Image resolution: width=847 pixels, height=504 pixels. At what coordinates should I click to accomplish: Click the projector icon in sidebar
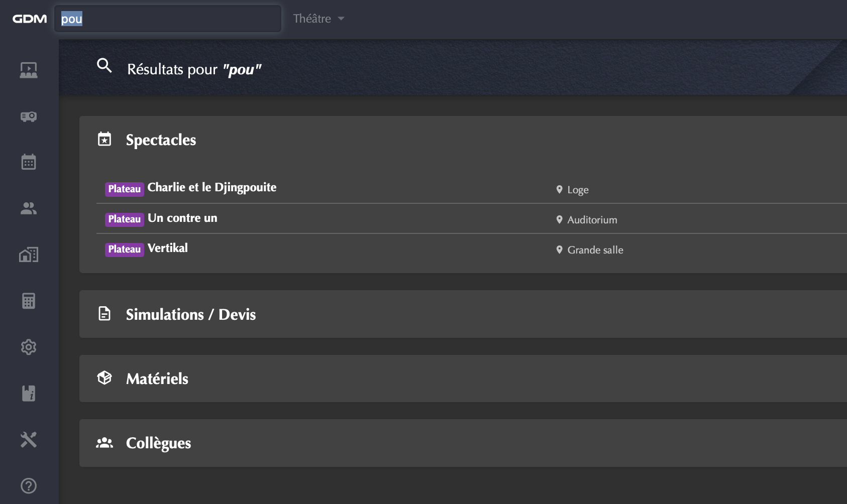point(29,116)
